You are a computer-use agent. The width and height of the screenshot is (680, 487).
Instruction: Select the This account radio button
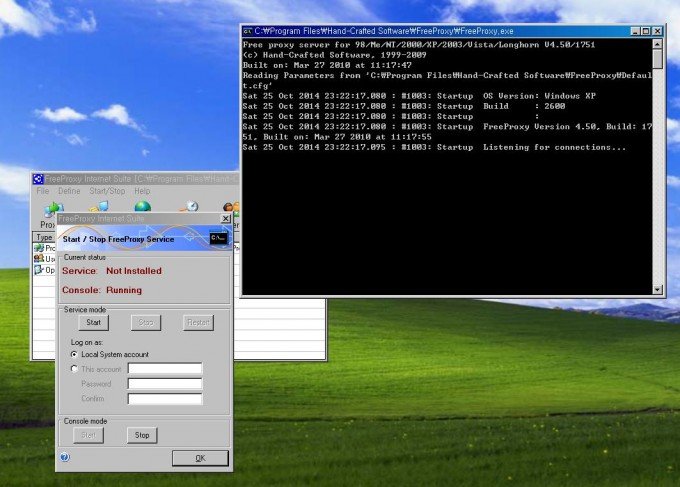tap(74, 369)
